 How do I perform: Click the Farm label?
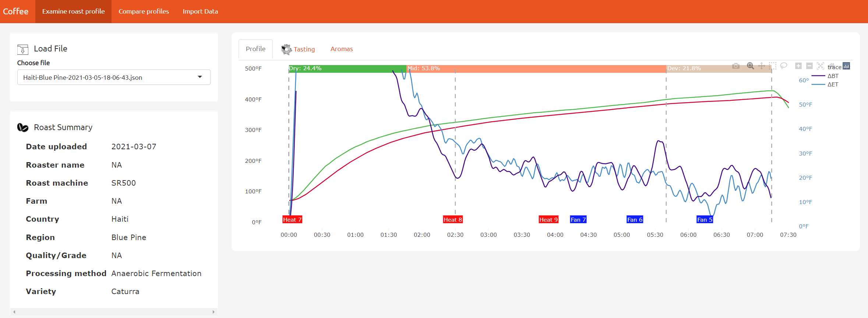(x=36, y=201)
